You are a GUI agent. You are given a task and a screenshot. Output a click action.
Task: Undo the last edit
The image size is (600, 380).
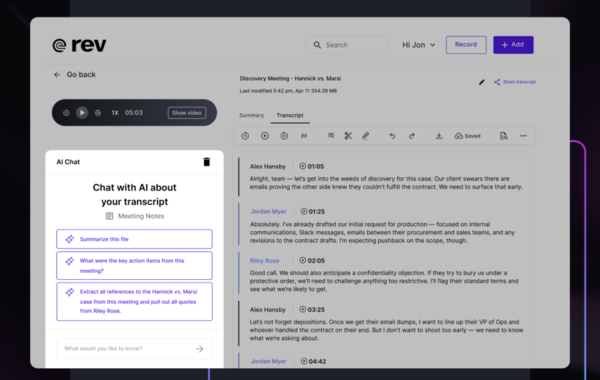pos(392,136)
